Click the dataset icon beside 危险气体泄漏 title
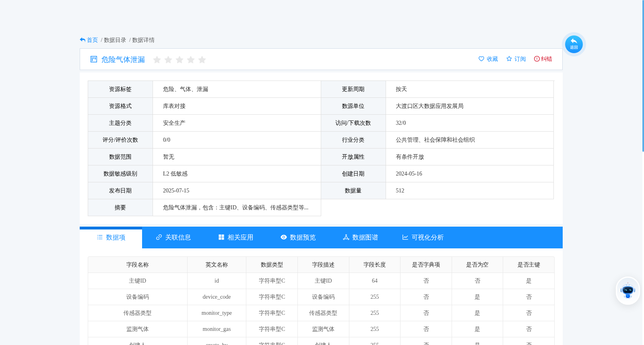Screen dimensions: 644x345 pos(94,59)
